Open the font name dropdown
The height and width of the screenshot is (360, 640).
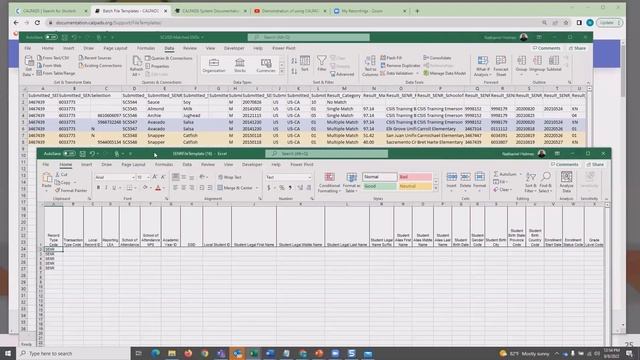click(133, 177)
